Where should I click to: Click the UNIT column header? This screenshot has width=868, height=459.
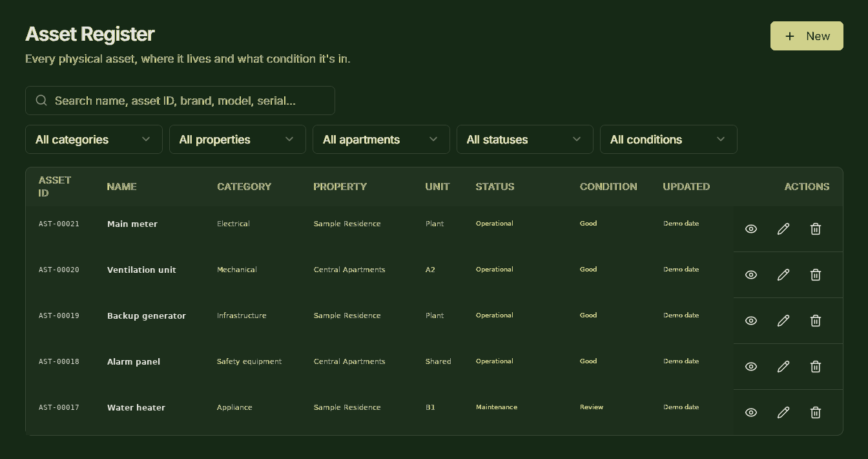coord(437,186)
